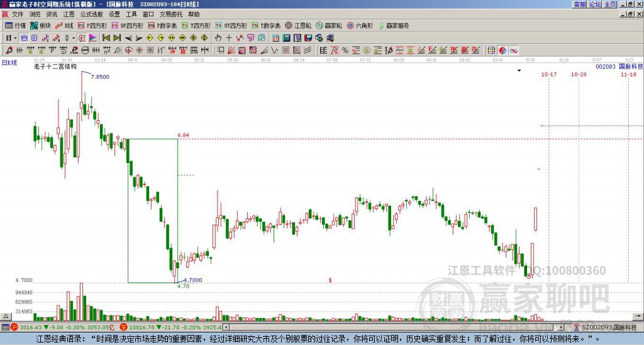Image resolution: width=644 pixels, height=345 pixels.
Task: Click the small black dropdown triangle above chart
Action: 519,71
